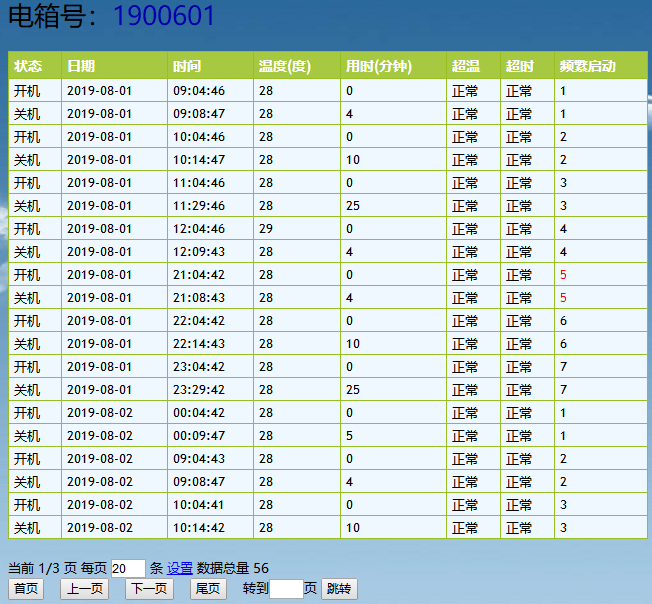Click the 状态 column header
Image resolution: width=652 pixels, height=604 pixels.
click(28, 67)
